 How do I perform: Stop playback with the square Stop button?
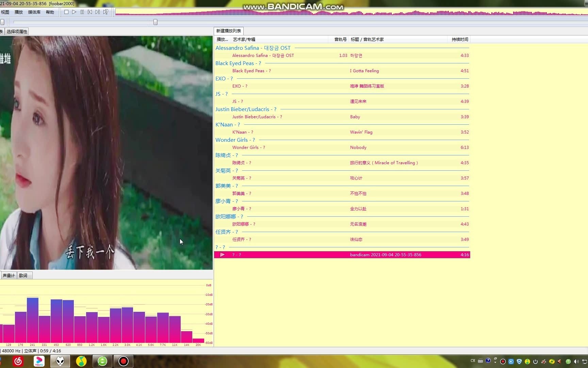66,12
